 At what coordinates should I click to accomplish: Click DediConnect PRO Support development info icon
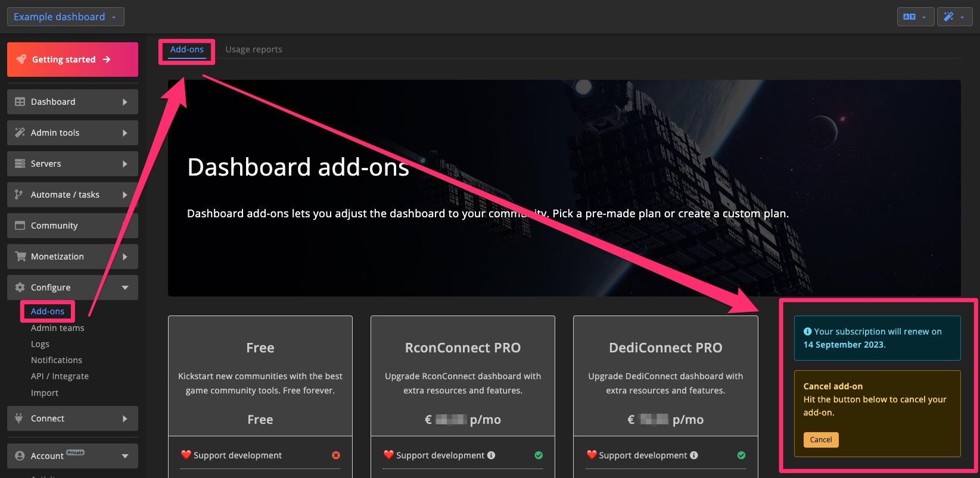(694, 455)
